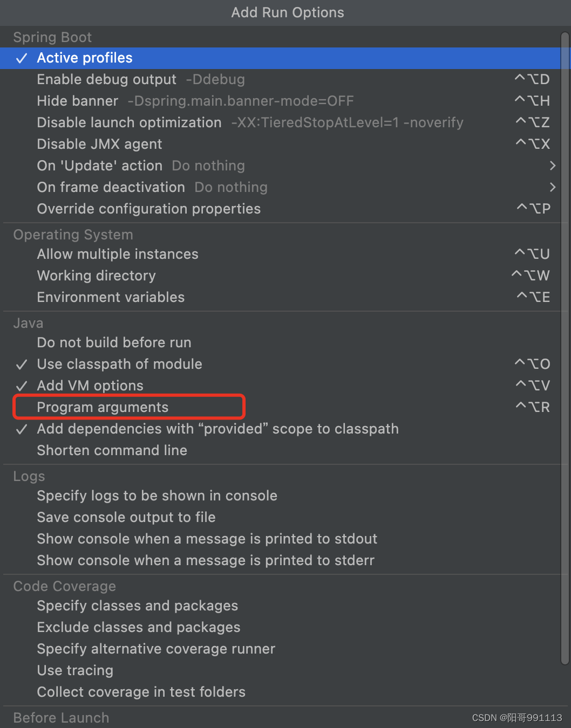Viewport: 571px width, 728px height.
Task: Choose Disable launch optimization
Action: pyautogui.click(x=282, y=122)
